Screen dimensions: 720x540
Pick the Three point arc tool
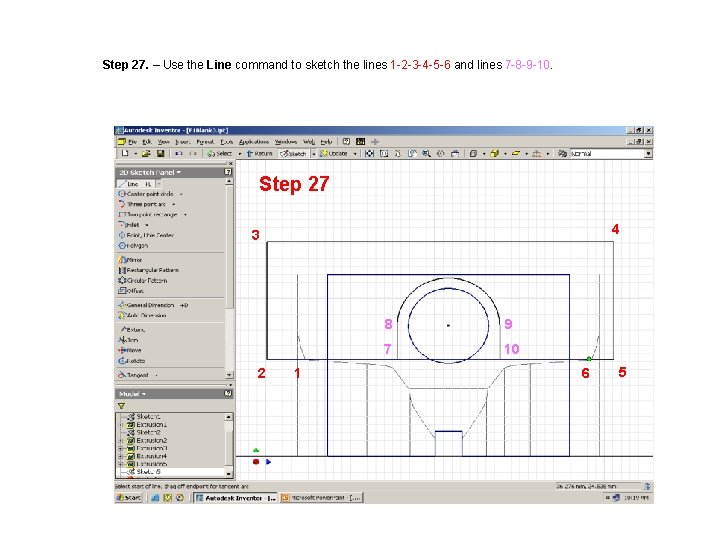tap(142, 204)
